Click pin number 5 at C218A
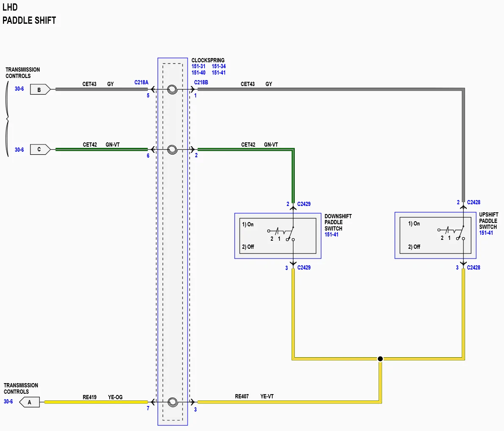The image size is (504, 431). click(148, 95)
